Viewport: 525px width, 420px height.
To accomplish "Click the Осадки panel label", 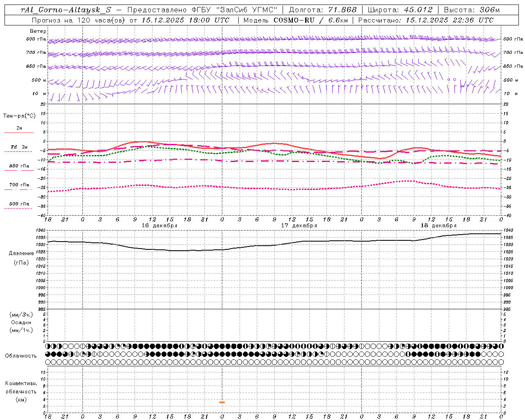I will point(21,322).
